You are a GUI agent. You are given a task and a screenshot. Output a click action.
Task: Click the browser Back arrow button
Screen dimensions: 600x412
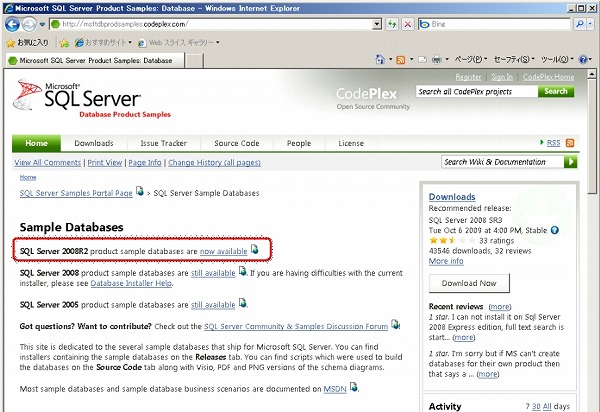point(12,24)
